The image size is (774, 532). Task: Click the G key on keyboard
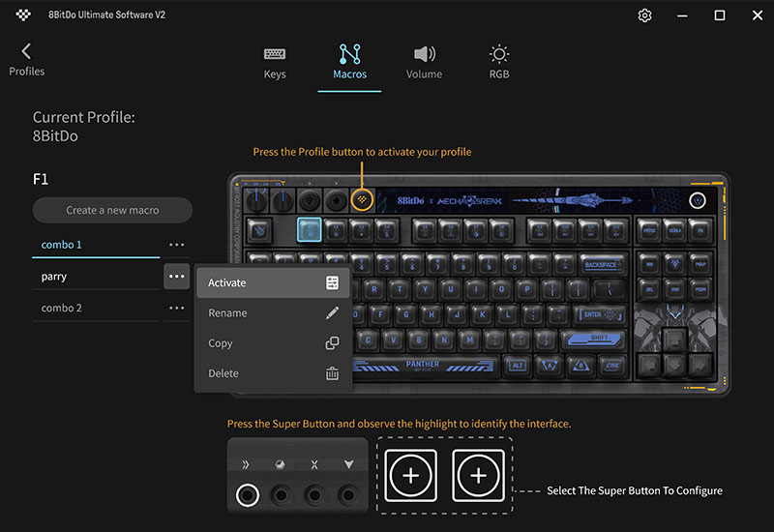pos(405,314)
